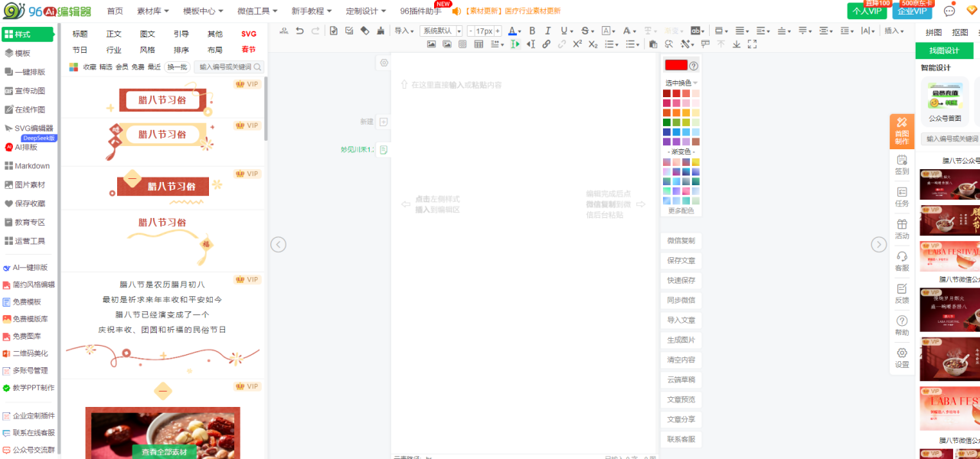Open the 模板 item in left sidebar
980x459 pixels.
tap(22, 54)
